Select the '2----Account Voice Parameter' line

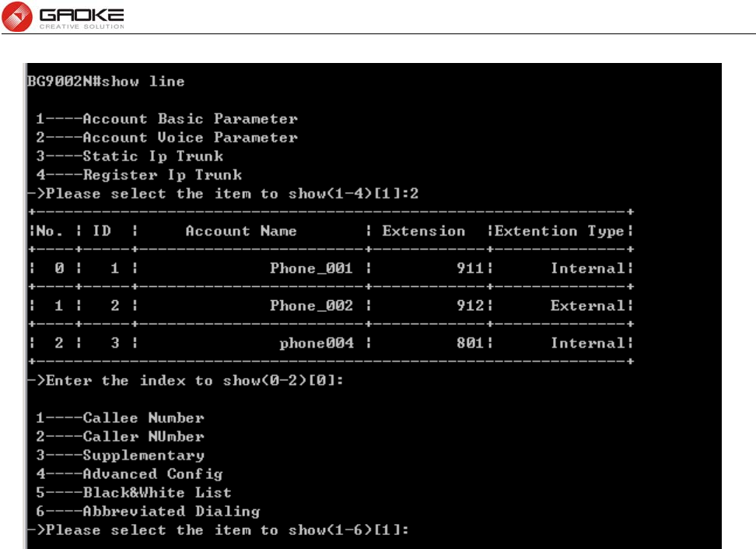point(166,138)
